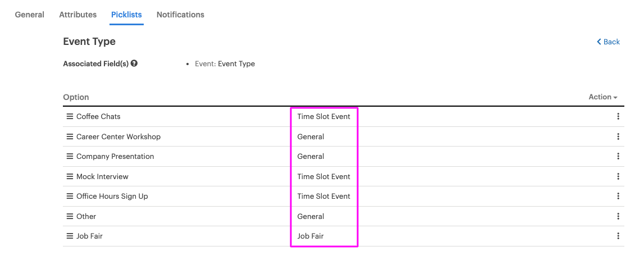Click the drag handle beside Job Fair option
The width and height of the screenshot is (644, 274).
[70, 236]
